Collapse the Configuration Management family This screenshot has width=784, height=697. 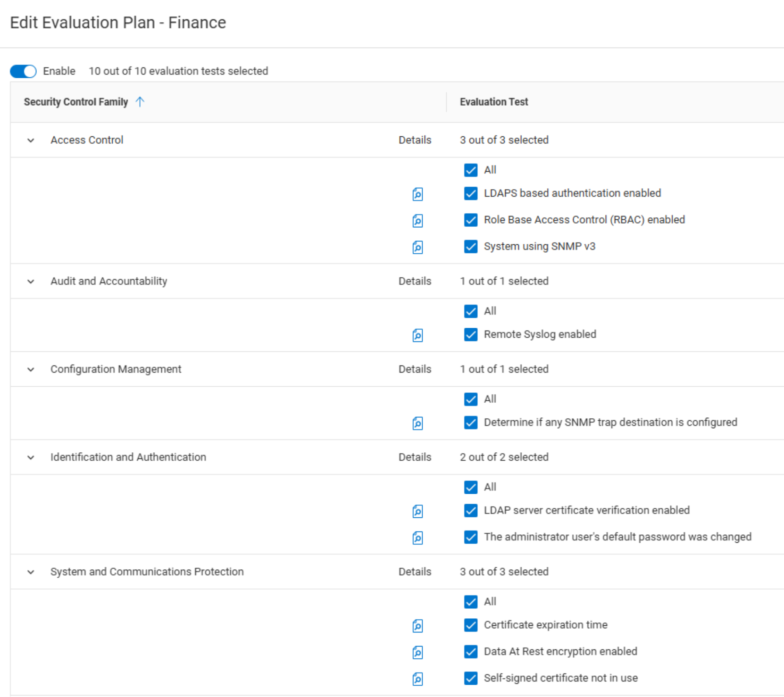(31, 370)
